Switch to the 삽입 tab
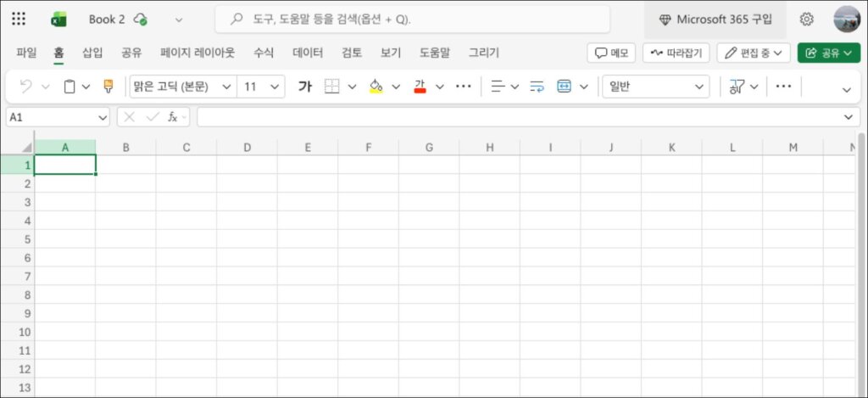The height and width of the screenshot is (398, 868). [92, 53]
